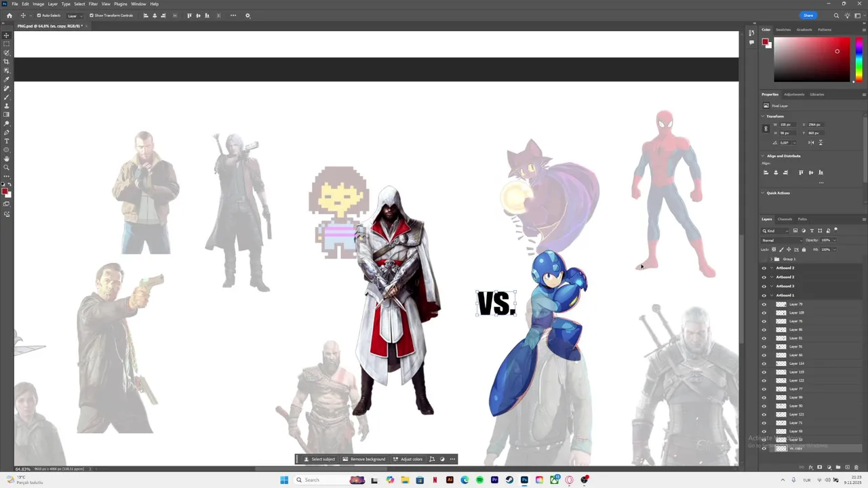Click the Home icon in options bar
Viewport: 868px width, 488px height.
9,16
